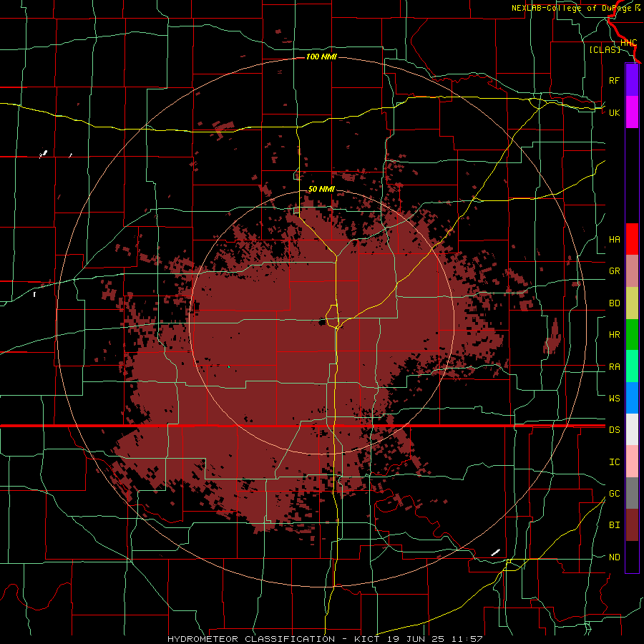This screenshot has height=644, width=644.
Task: Click the HA red legend swatch
Action: tap(632, 239)
